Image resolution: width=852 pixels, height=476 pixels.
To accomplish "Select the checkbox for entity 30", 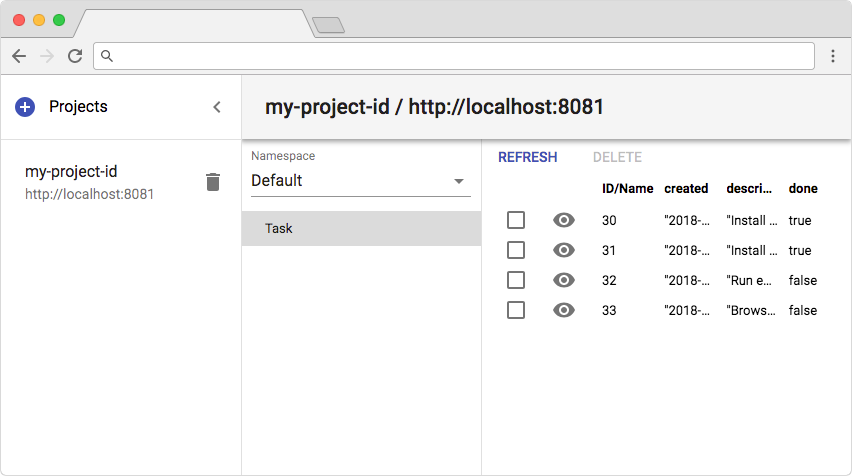I will pyautogui.click(x=516, y=220).
